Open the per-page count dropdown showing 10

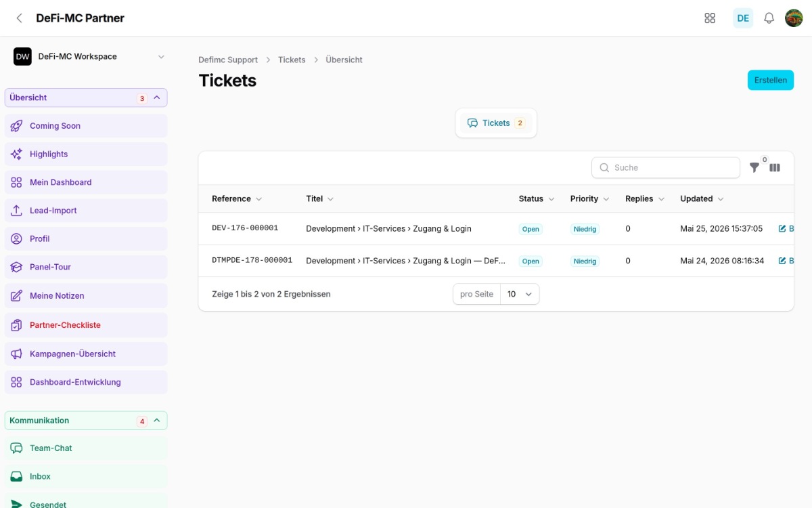click(x=520, y=294)
